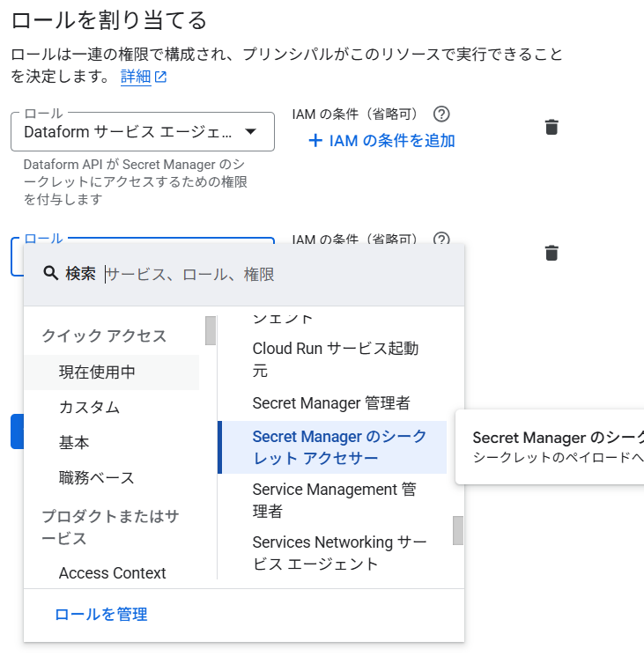Select Secret Manager のシークレット アクセサー role
Screen dimensions: 644x671
click(338, 447)
